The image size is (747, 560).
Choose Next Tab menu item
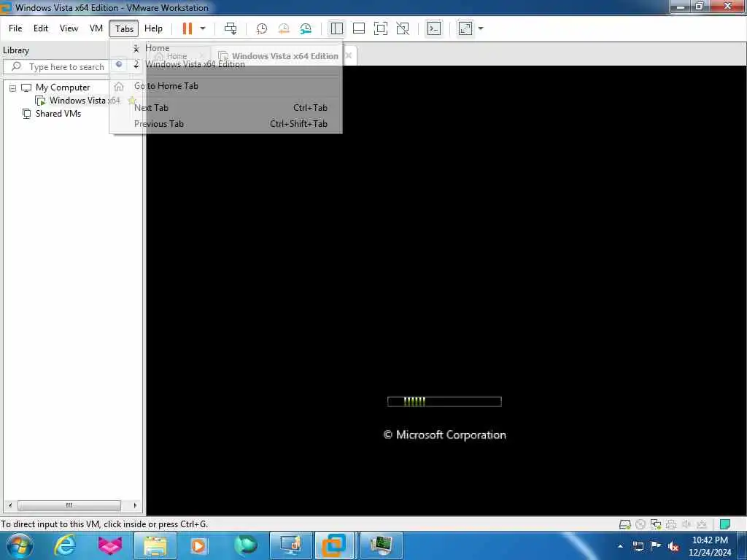point(226,108)
